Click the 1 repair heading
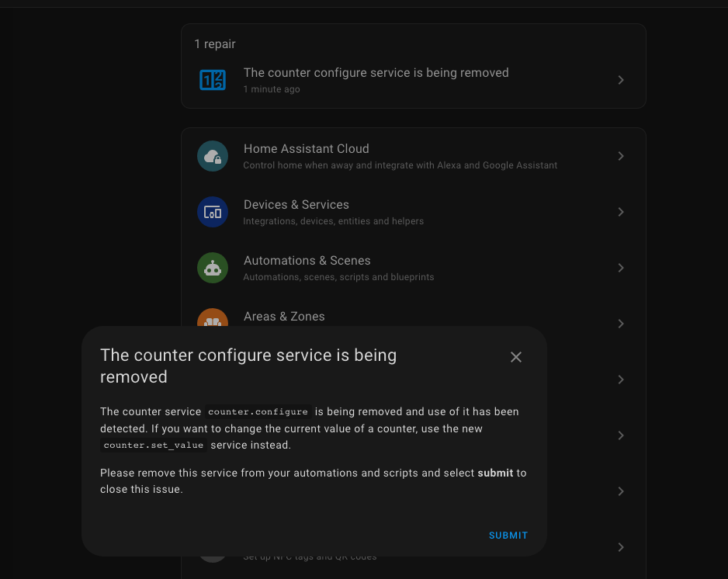This screenshot has width=728, height=579. point(215,44)
